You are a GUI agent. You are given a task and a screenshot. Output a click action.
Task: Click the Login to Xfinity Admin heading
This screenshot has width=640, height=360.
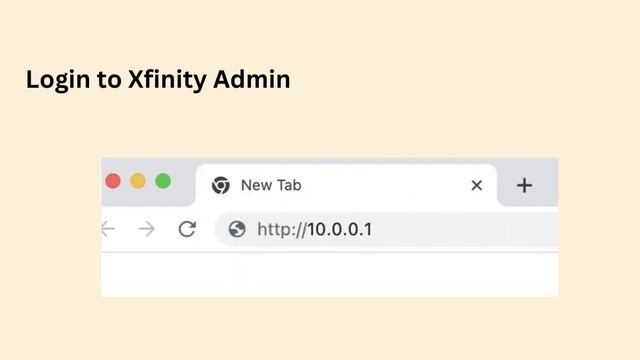[x=158, y=80]
